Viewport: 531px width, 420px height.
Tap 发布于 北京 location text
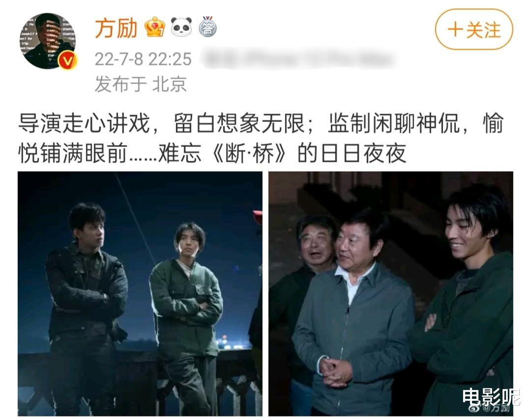pos(141,84)
